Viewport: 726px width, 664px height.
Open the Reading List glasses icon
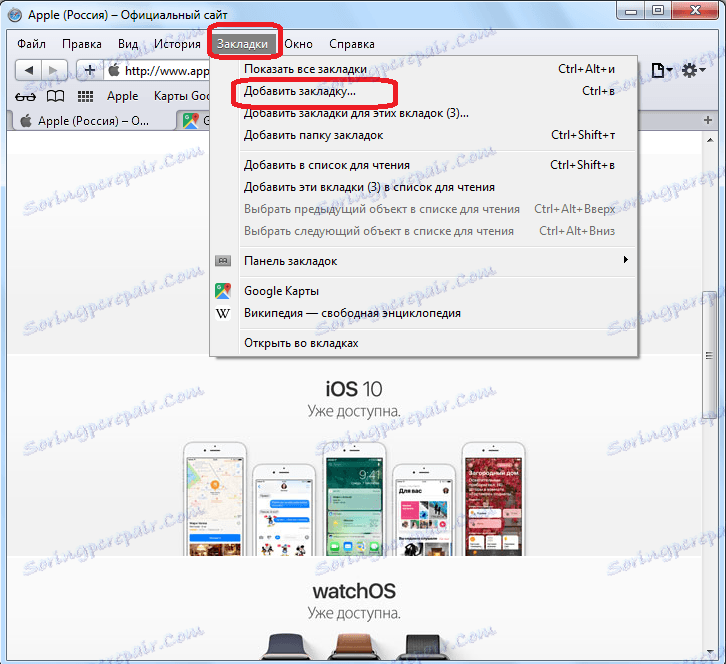point(25,96)
